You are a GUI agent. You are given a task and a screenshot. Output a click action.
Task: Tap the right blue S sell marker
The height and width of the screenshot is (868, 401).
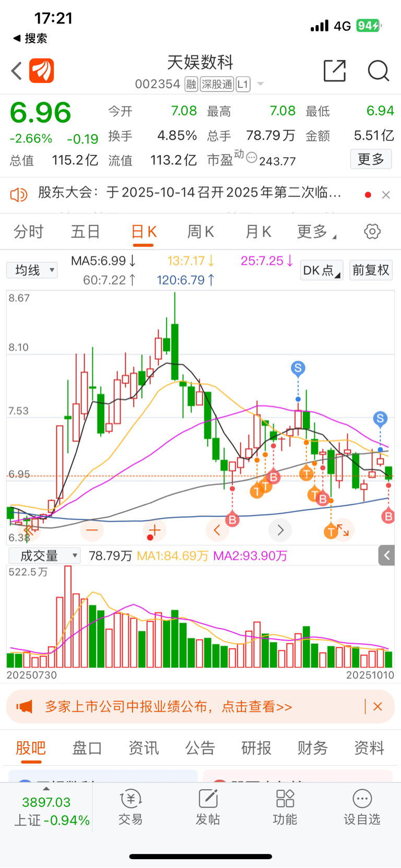coord(380,418)
